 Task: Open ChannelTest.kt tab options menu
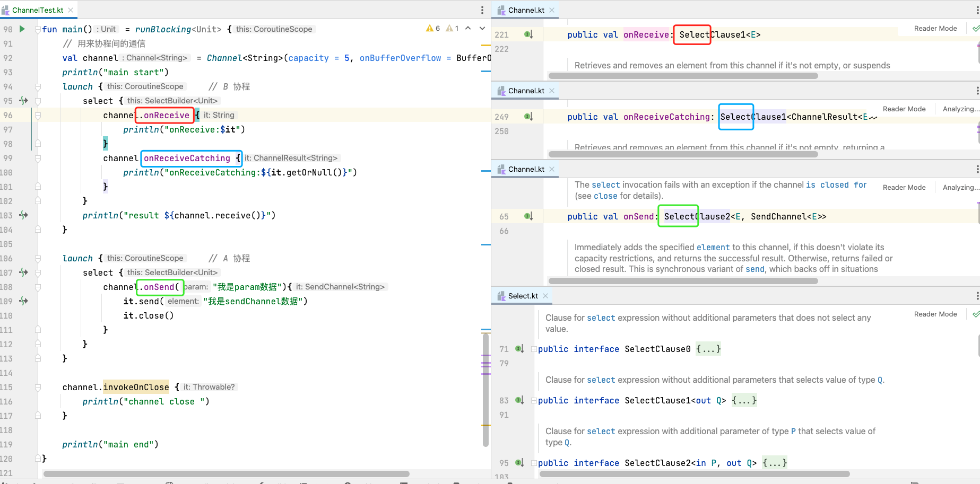click(x=482, y=10)
